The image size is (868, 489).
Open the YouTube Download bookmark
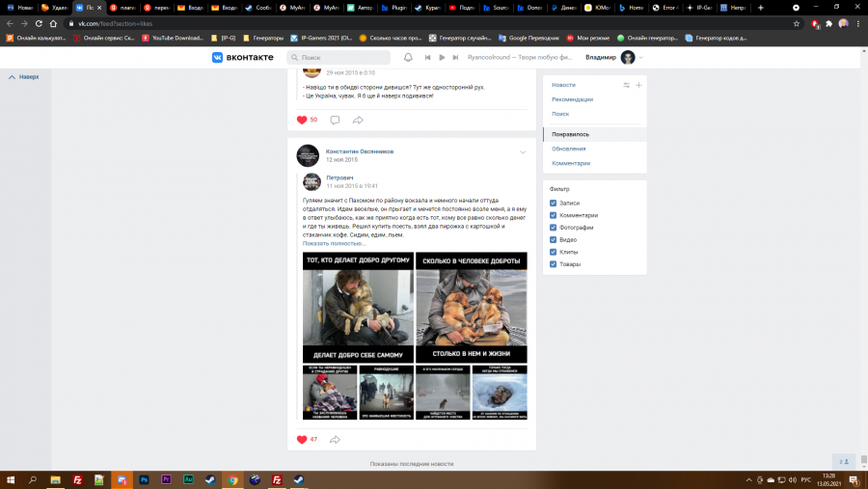(173, 38)
